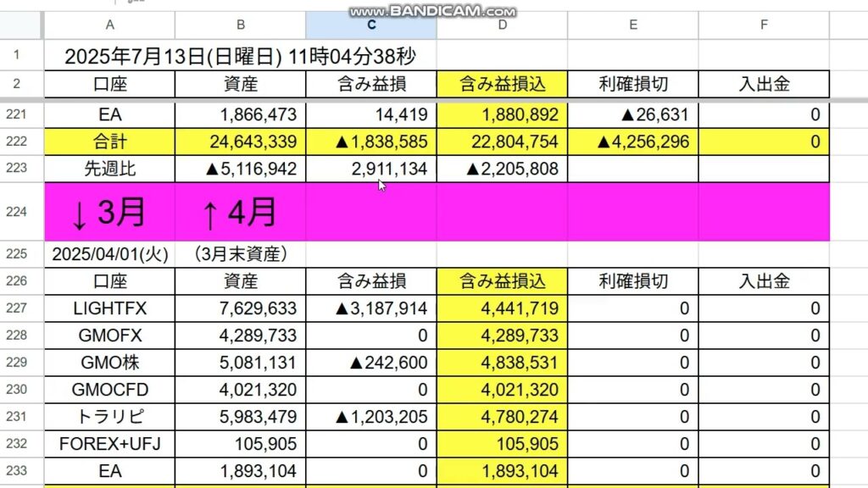Click the GMO株 account cell

109,363
